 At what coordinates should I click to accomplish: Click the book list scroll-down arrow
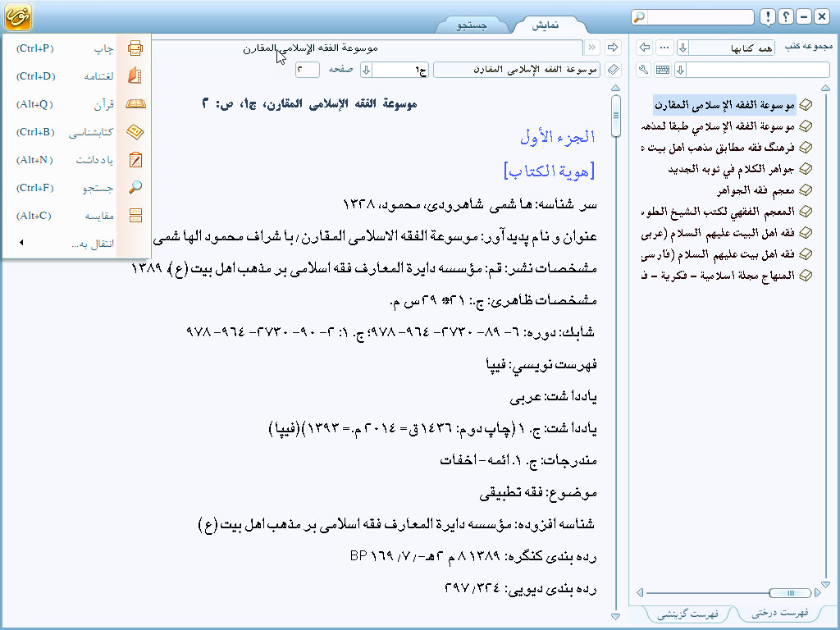pyautogui.click(x=825, y=584)
